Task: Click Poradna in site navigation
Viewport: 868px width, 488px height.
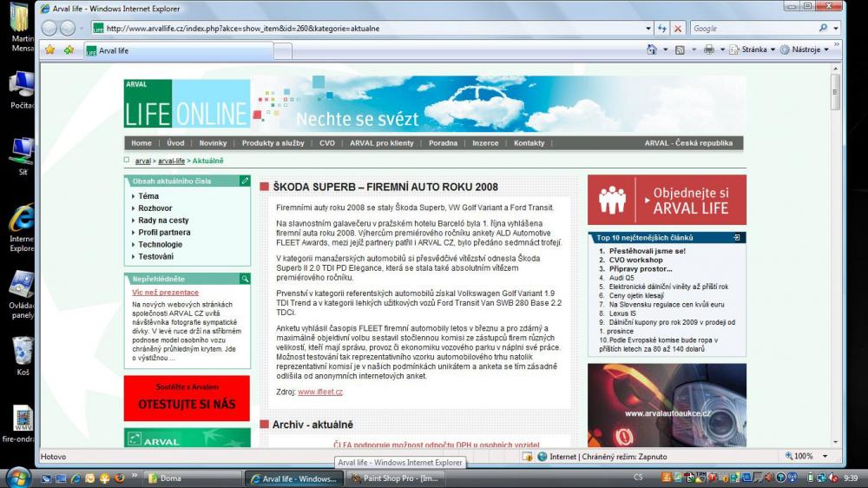Action: (x=443, y=143)
